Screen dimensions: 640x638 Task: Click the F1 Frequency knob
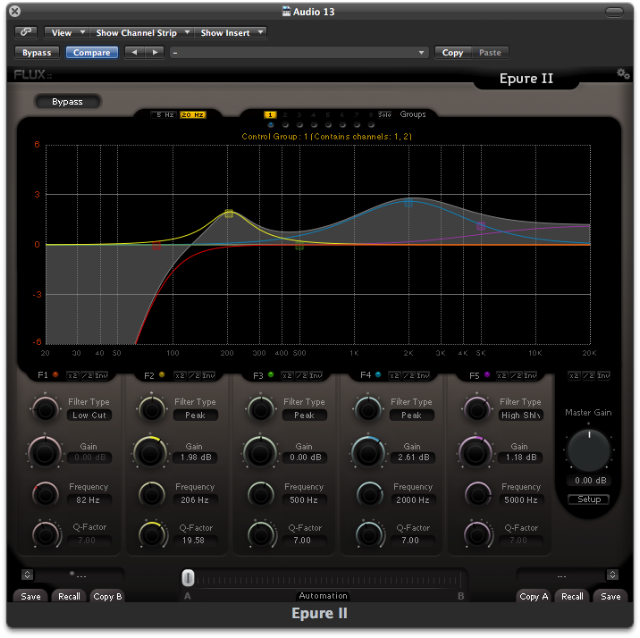pos(45,494)
